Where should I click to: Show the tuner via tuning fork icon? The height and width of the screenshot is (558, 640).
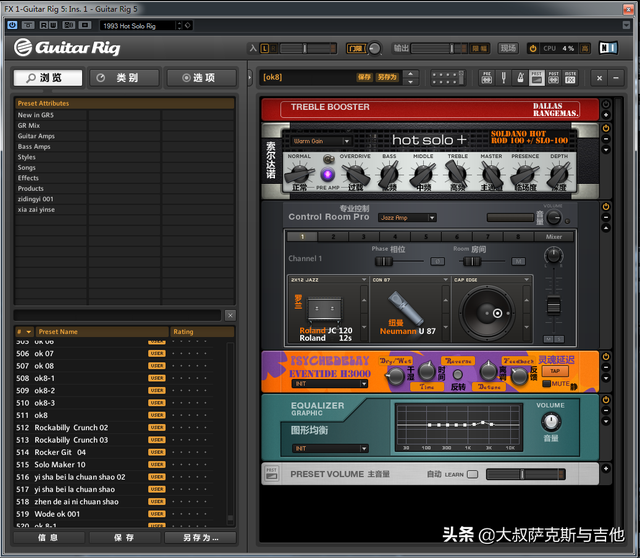tap(504, 78)
